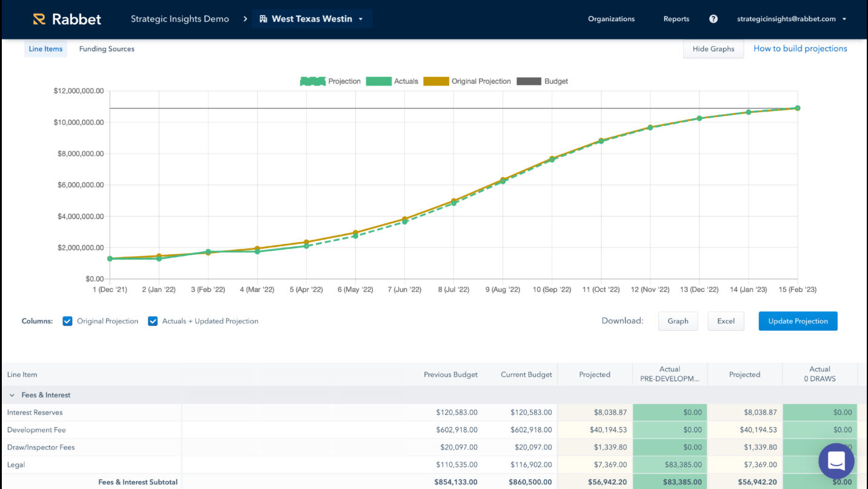Screen dimensions: 868x489
Task: Click the Current Budget column header
Action: click(x=526, y=375)
